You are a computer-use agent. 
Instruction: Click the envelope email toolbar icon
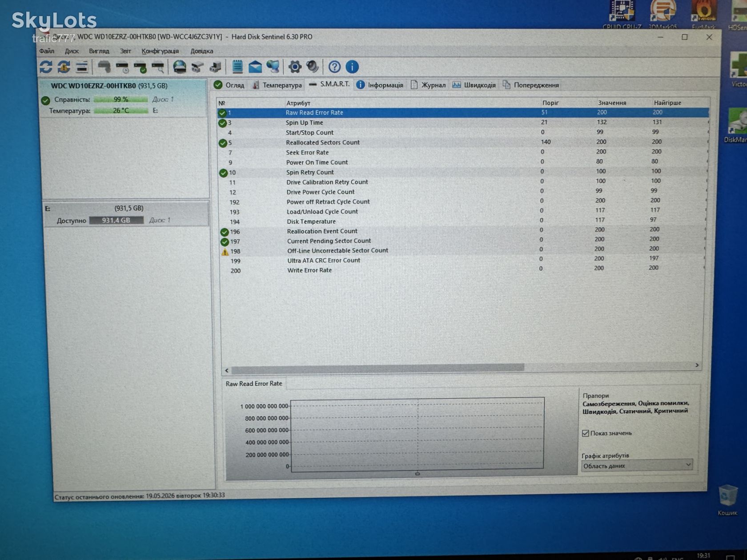255,67
